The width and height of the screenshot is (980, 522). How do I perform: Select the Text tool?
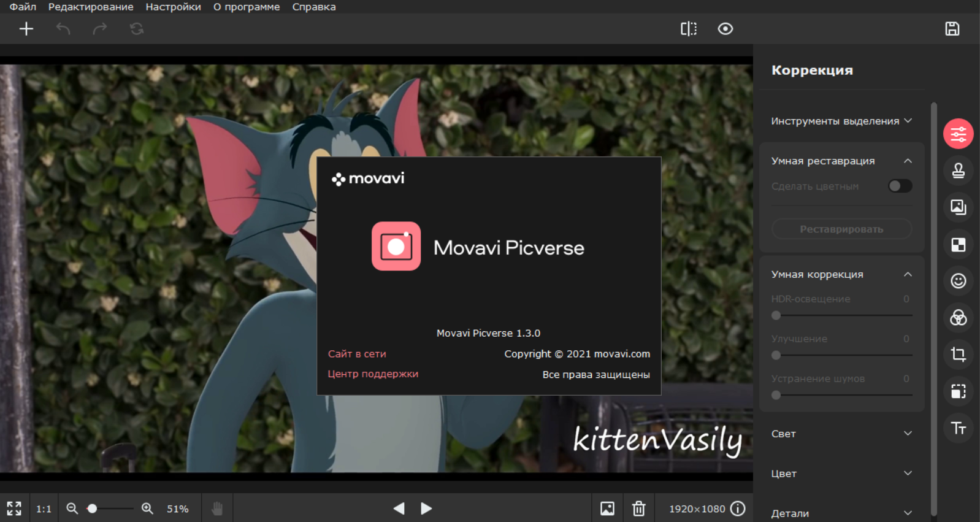(959, 428)
